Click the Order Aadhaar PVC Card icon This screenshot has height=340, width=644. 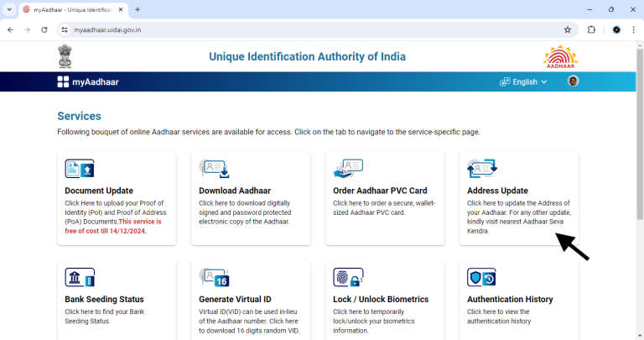tap(348, 169)
